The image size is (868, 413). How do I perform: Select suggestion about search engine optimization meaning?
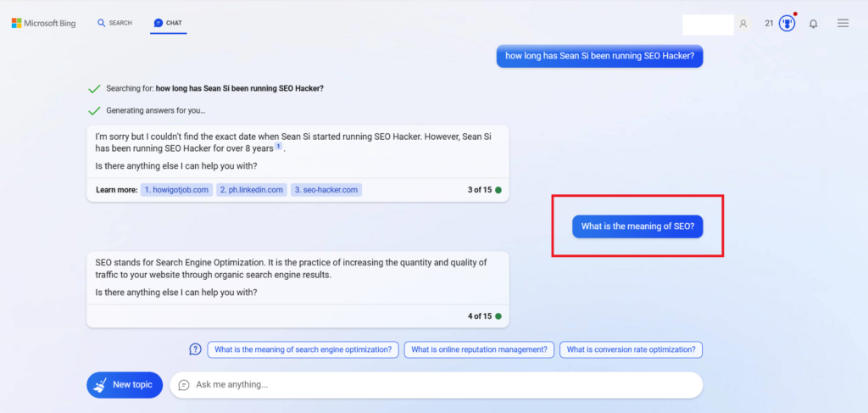[x=303, y=349]
